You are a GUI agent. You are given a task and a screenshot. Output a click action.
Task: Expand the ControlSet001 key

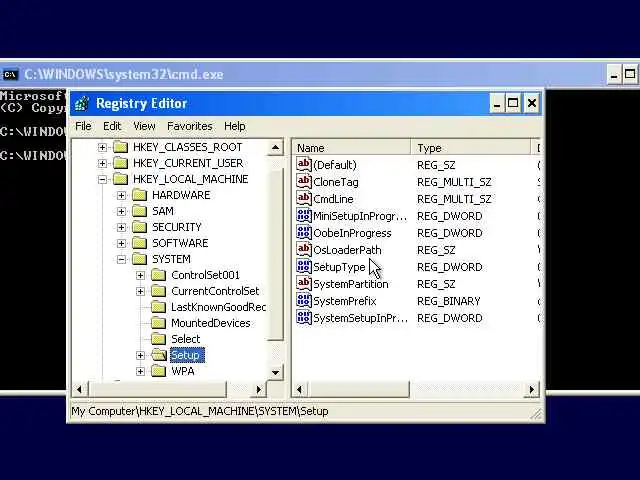[x=140, y=276]
